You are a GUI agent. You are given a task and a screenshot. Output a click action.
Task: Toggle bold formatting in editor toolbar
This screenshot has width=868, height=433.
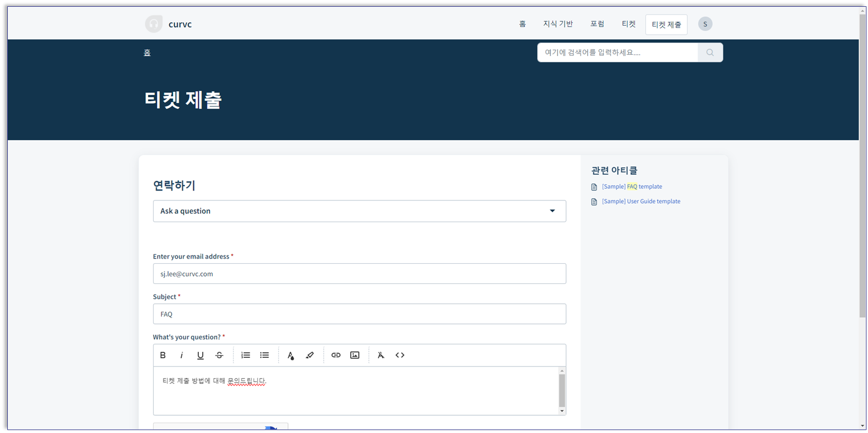point(163,355)
